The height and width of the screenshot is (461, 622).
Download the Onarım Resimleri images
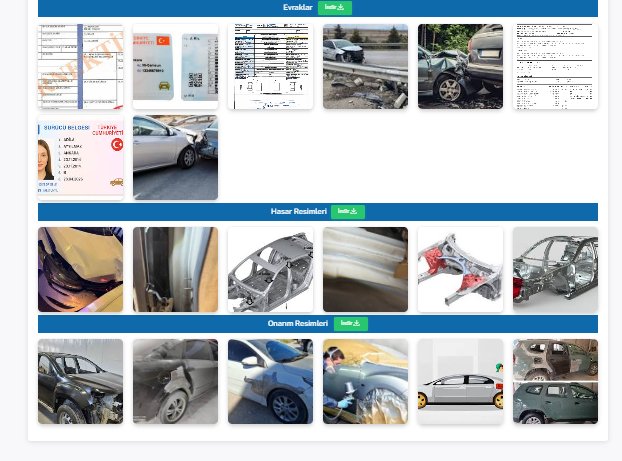pos(351,323)
